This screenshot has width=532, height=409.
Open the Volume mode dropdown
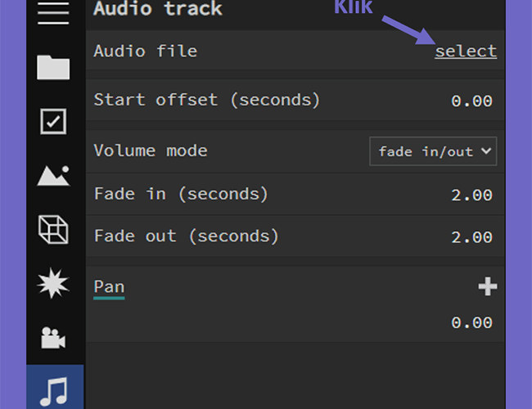tap(433, 151)
